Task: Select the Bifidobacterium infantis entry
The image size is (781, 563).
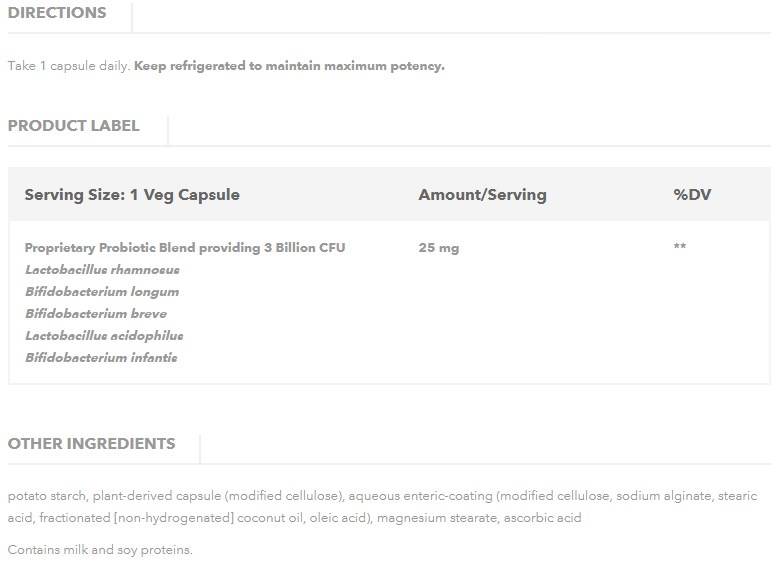Action: click(x=101, y=358)
